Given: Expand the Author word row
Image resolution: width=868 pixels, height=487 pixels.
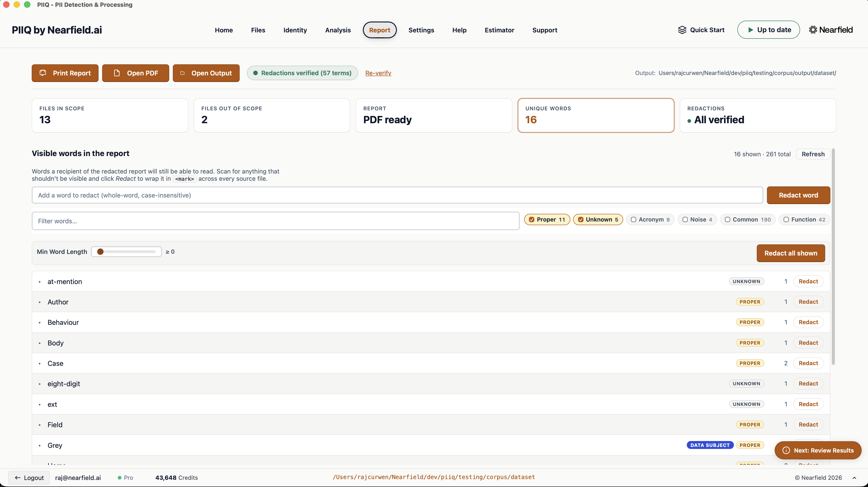Looking at the screenshot, I should coord(40,302).
